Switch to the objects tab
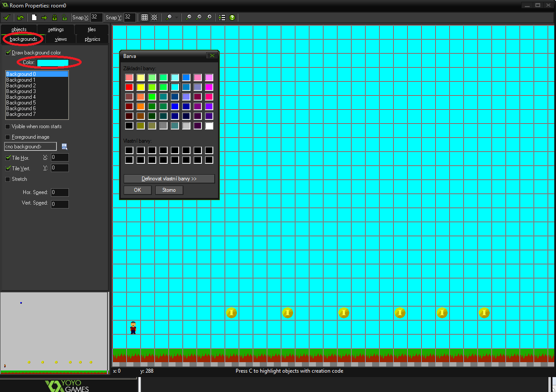The width and height of the screenshot is (556, 392). 19,29
